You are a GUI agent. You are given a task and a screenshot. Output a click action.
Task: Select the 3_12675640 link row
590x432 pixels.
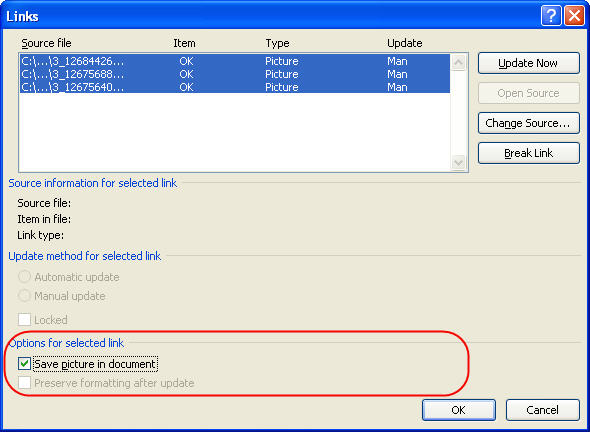coord(235,87)
